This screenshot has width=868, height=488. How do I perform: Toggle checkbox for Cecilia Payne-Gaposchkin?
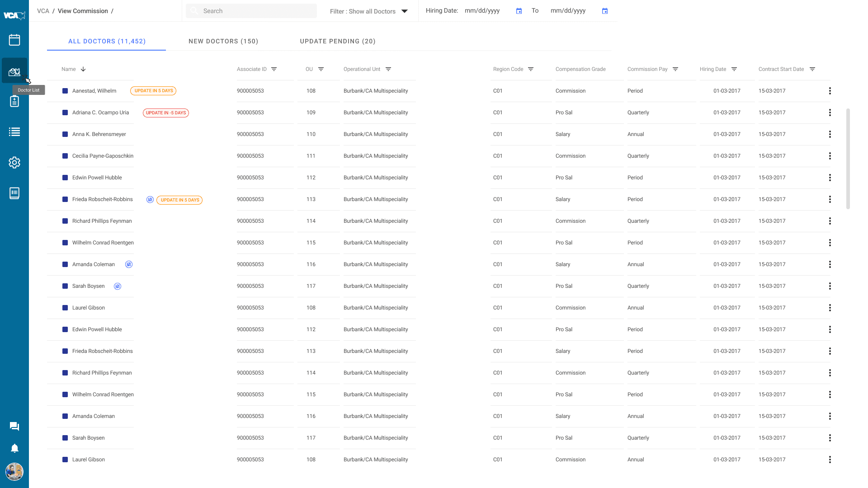[x=65, y=156]
